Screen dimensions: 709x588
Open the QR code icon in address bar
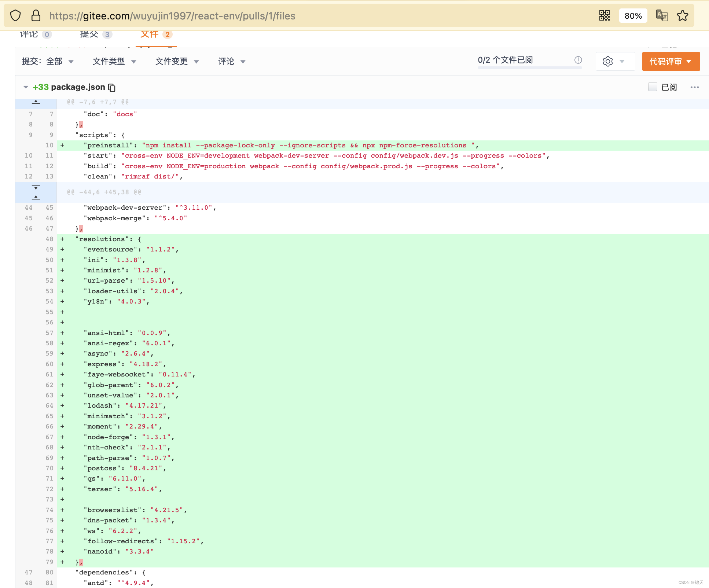click(605, 16)
